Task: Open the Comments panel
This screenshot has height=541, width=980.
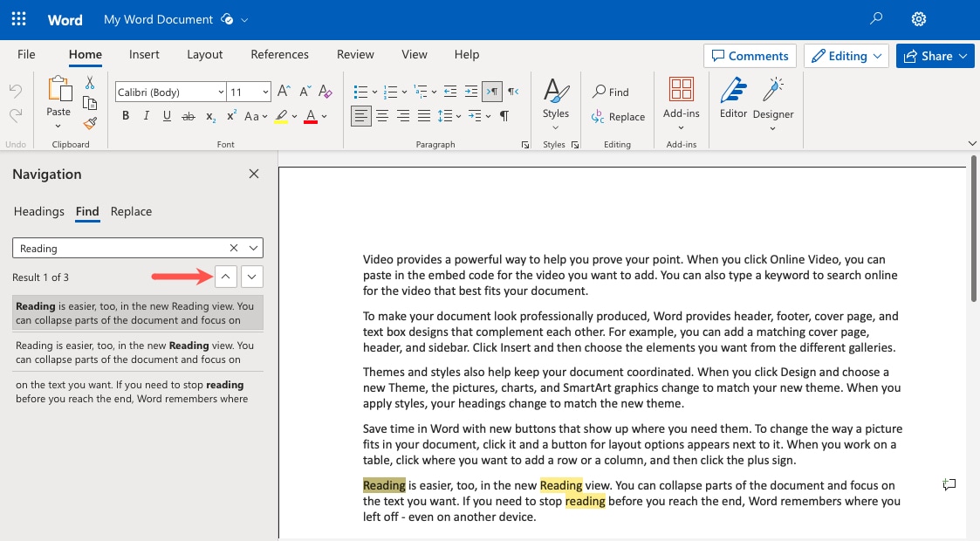Action: pyautogui.click(x=749, y=55)
